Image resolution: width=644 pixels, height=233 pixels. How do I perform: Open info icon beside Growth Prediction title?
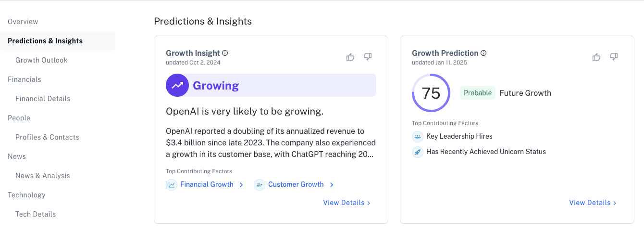point(483,53)
